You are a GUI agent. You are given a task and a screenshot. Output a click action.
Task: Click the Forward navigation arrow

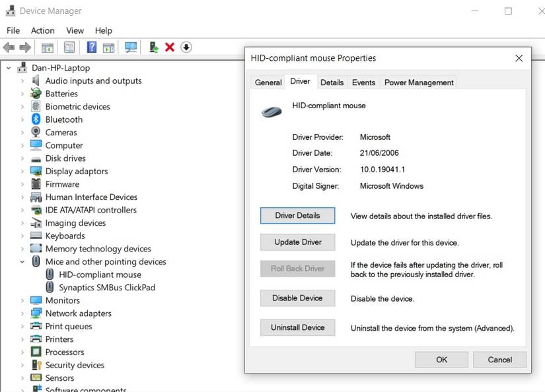tap(24, 47)
